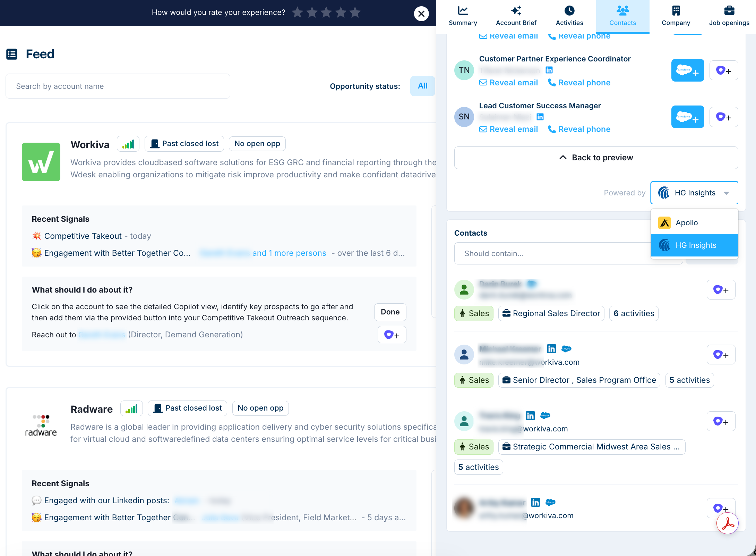
Task: Open the HG Insights provider dropdown
Action: [x=694, y=193]
